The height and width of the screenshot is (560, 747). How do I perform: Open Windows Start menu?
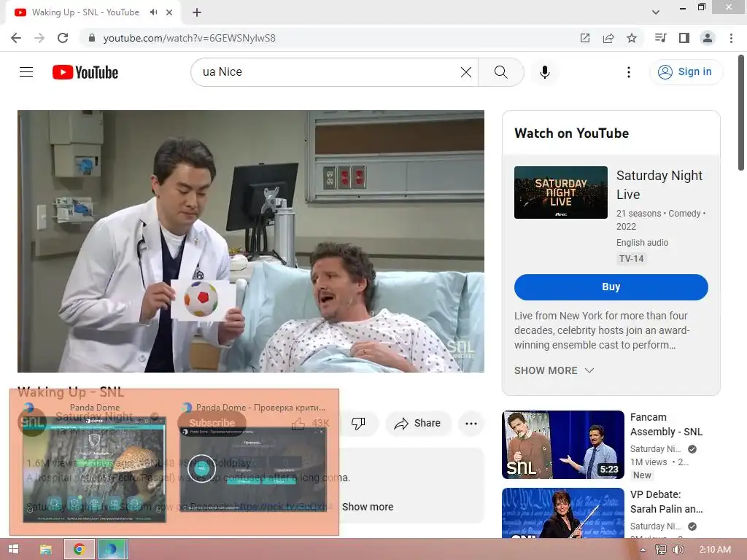pos(13,549)
